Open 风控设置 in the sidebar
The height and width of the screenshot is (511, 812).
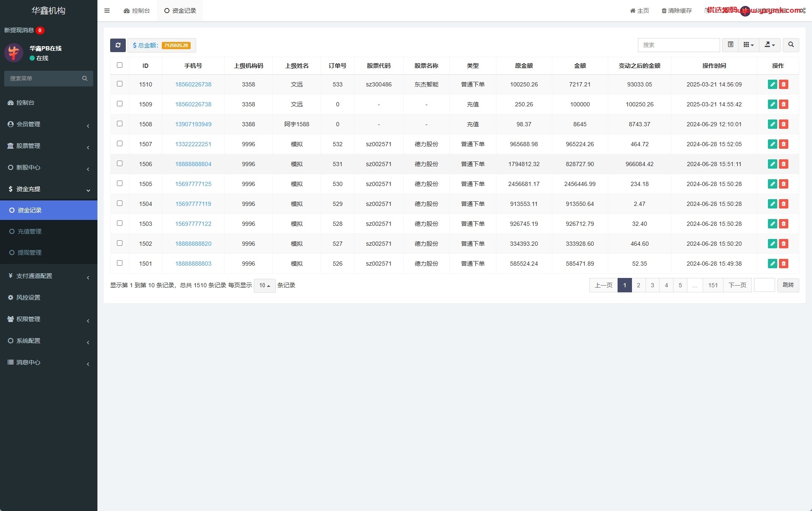tap(49, 297)
